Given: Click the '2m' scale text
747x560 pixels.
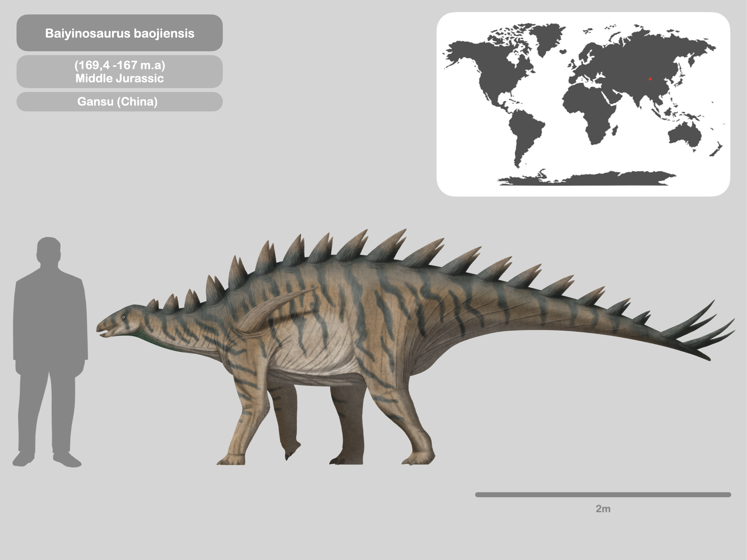Looking at the screenshot, I should (603, 509).
